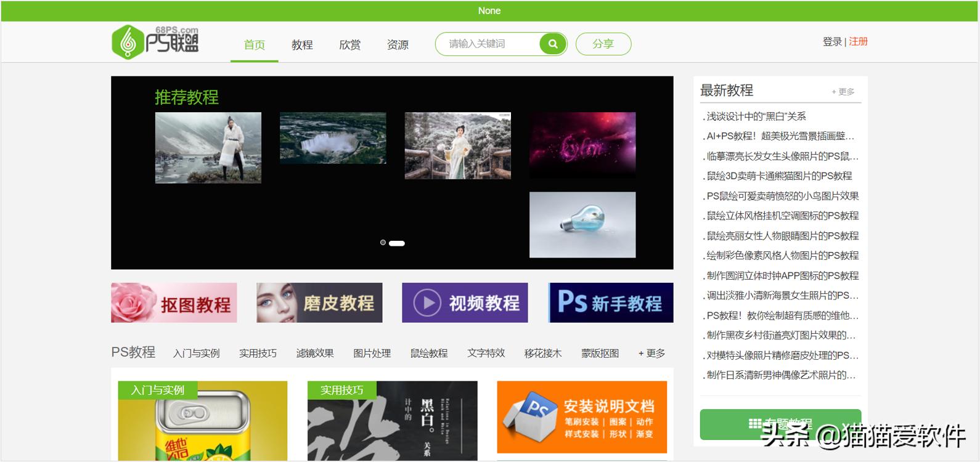
Task: Click the 注册 link
Action: 858,41
